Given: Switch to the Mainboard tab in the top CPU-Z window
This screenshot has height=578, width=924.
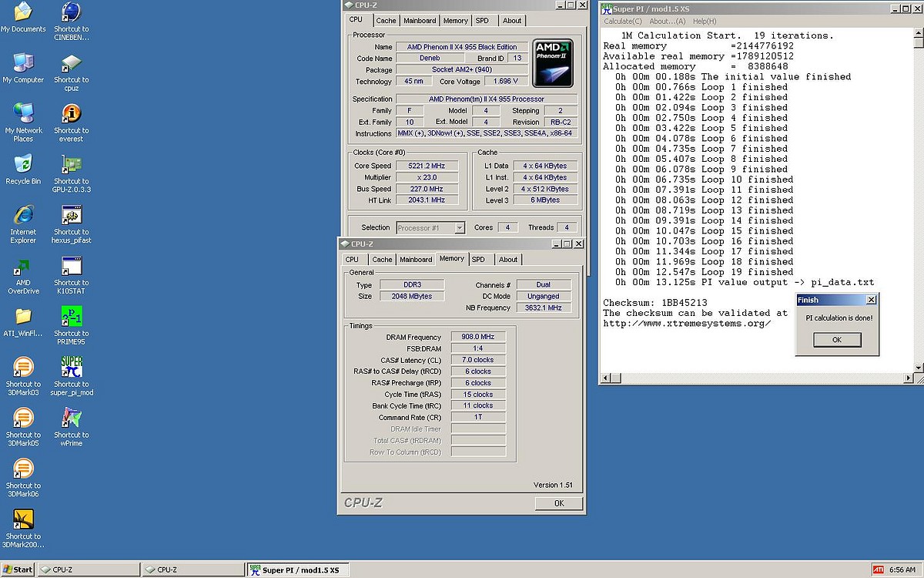Looking at the screenshot, I should pos(420,21).
